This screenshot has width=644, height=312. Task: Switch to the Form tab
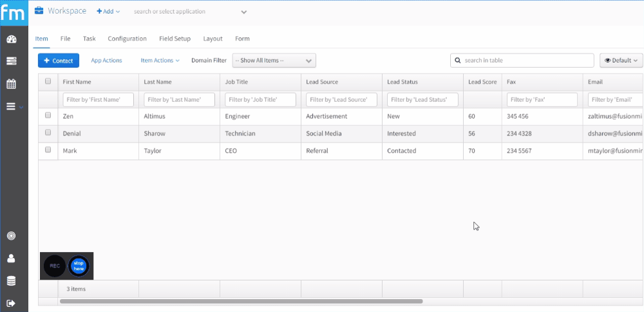click(x=242, y=39)
